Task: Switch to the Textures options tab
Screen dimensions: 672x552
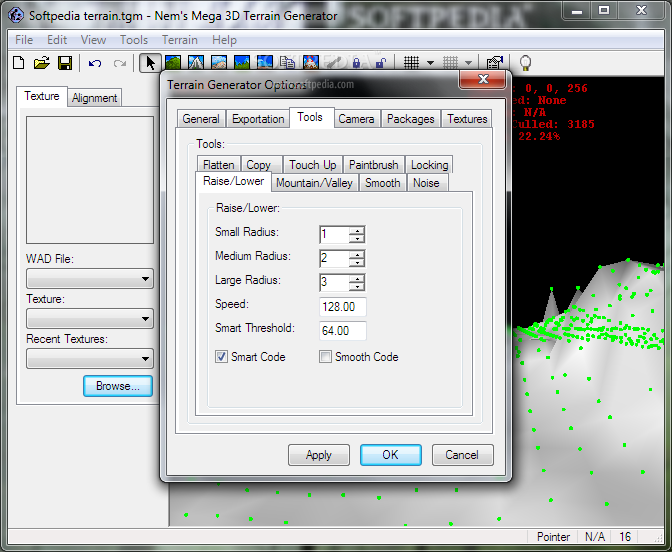Action: 467,119
